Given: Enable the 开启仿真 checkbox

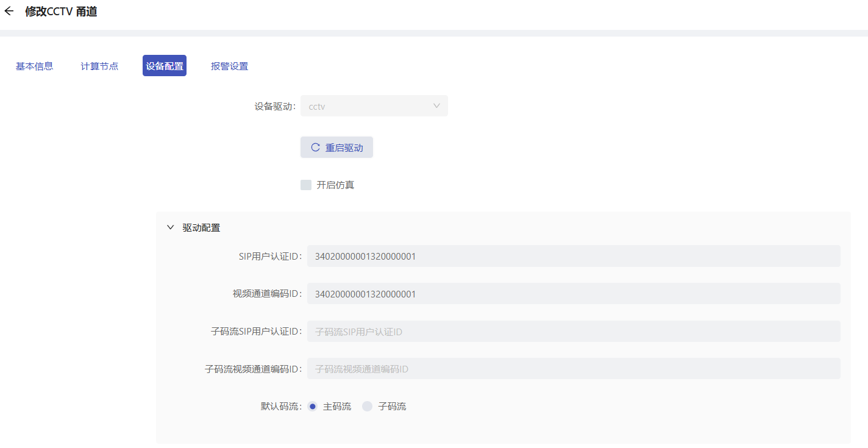Looking at the screenshot, I should (306, 185).
